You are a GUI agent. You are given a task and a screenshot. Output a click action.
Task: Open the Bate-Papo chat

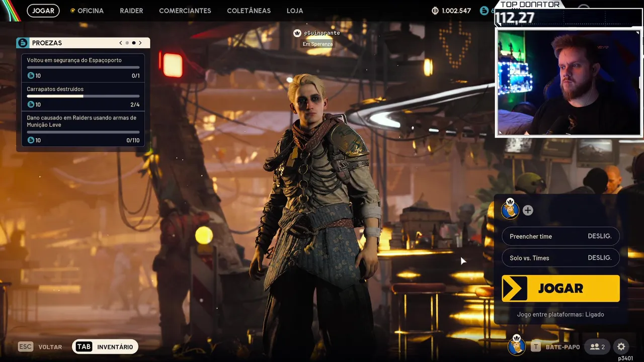(x=562, y=347)
